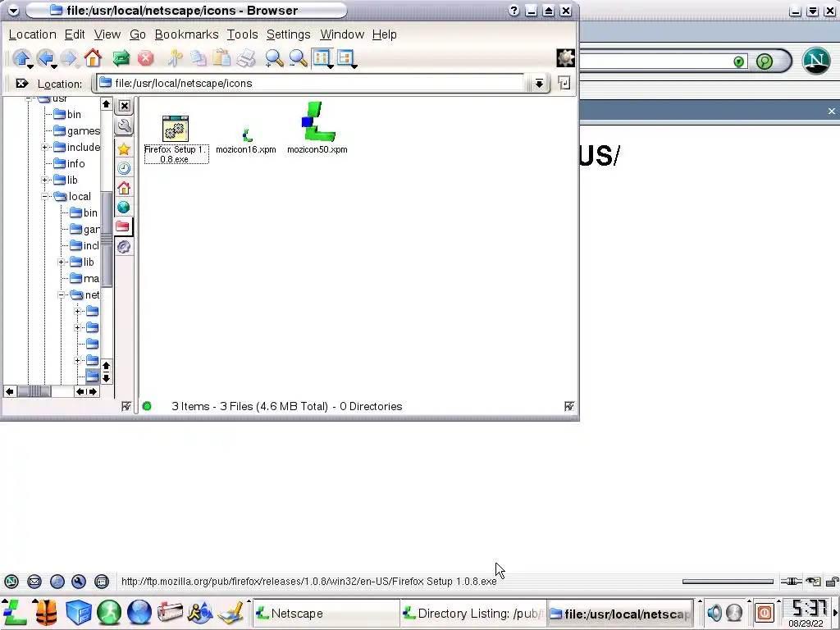This screenshot has width=840, height=630.
Task: Open the Tools menu
Action: point(242,34)
